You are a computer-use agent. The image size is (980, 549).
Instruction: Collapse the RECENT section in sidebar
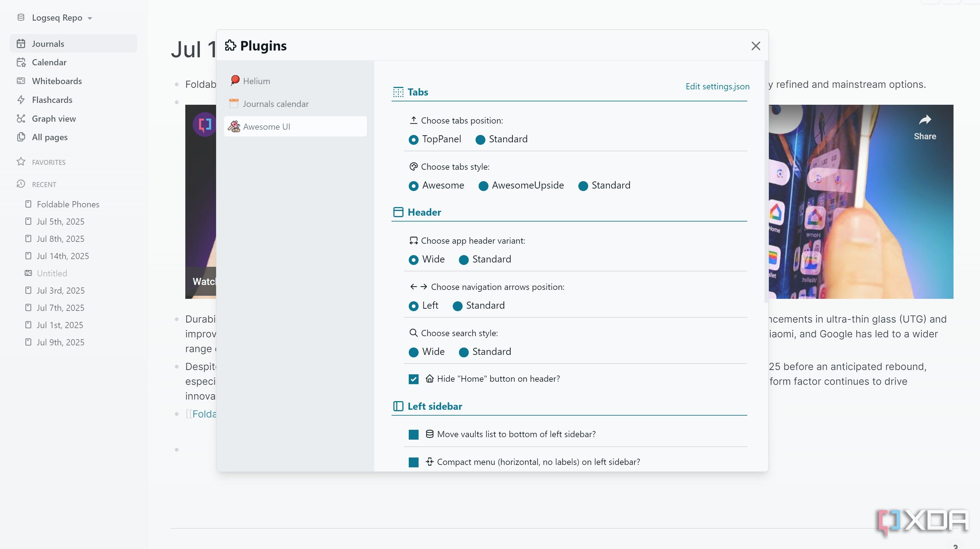click(x=44, y=184)
